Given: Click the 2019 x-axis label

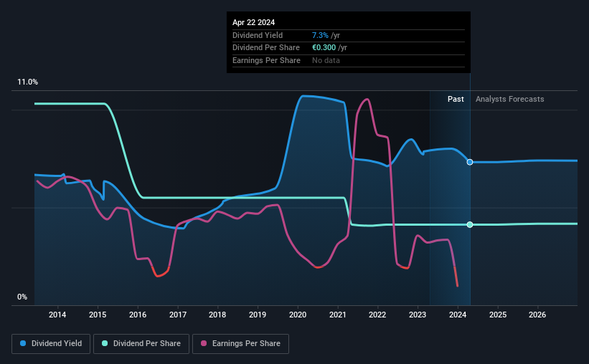Looking at the screenshot, I should pos(258,315).
